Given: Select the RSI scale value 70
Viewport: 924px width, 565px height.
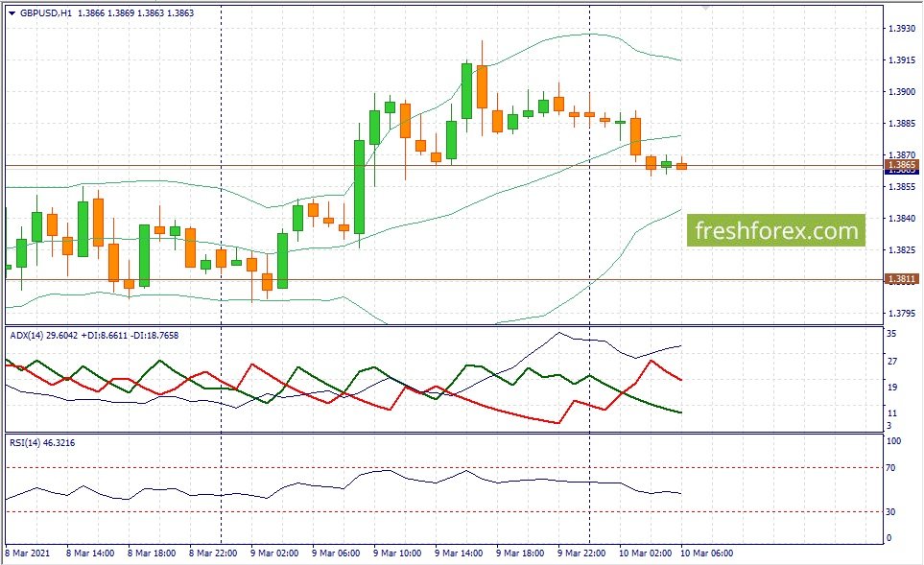Looking at the screenshot, I should click(x=891, y=468).
